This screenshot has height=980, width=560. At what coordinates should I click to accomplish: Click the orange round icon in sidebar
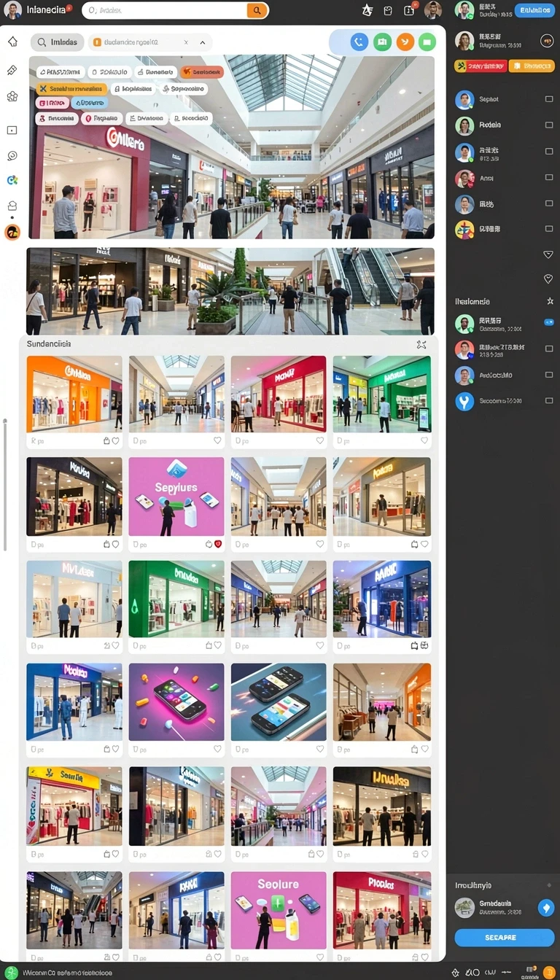tap(12, 233)
